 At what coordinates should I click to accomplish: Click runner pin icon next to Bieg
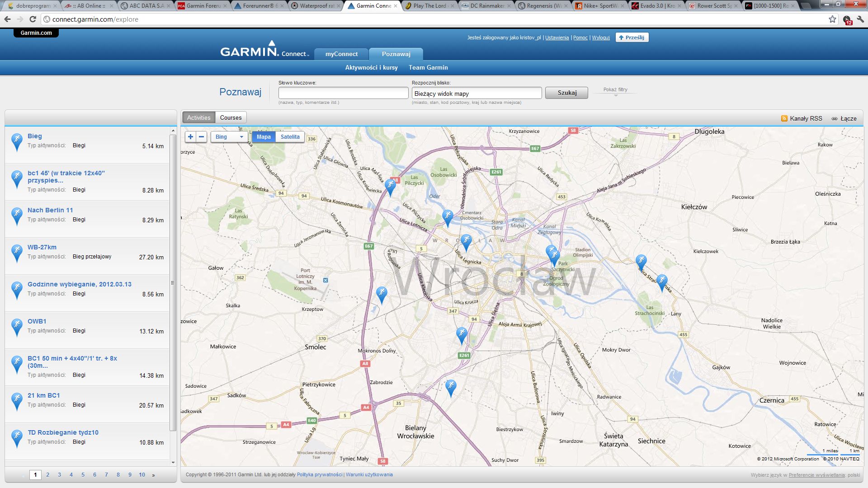pos(17,142)
